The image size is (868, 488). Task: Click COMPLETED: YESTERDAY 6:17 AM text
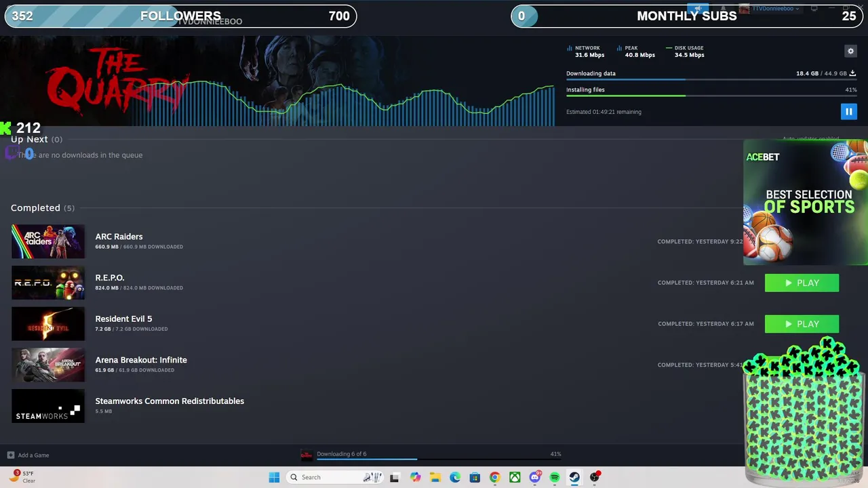tap(705, 324)
